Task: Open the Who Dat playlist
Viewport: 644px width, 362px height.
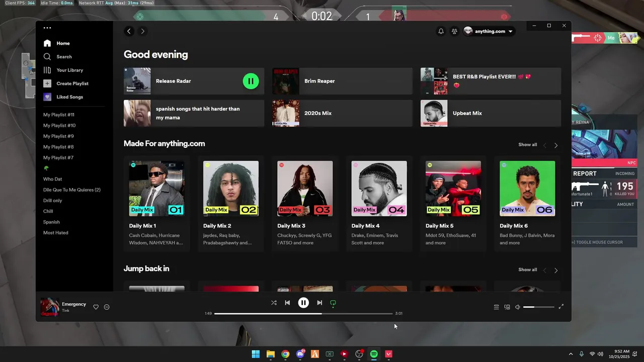Action: [53, 179]
